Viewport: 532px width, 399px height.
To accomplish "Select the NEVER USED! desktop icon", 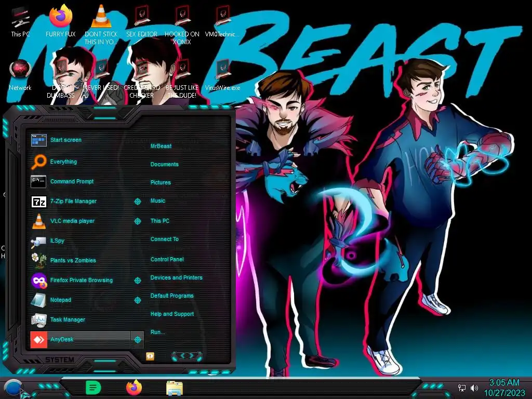I will (101, 75).
